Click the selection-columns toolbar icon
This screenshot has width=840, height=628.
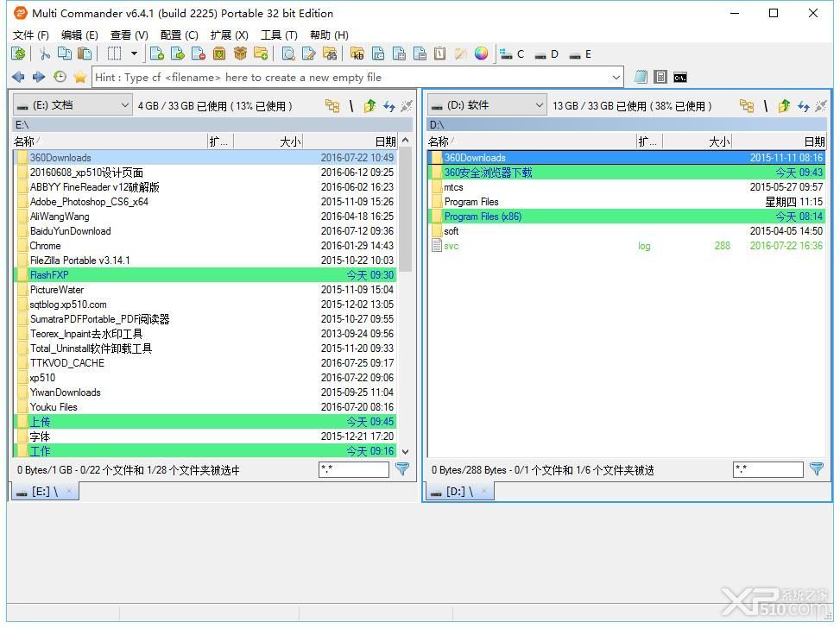click(x=114, y=53)
